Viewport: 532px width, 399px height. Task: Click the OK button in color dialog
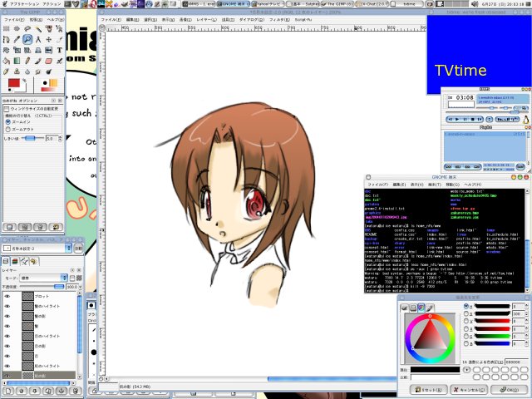[510, 390]
